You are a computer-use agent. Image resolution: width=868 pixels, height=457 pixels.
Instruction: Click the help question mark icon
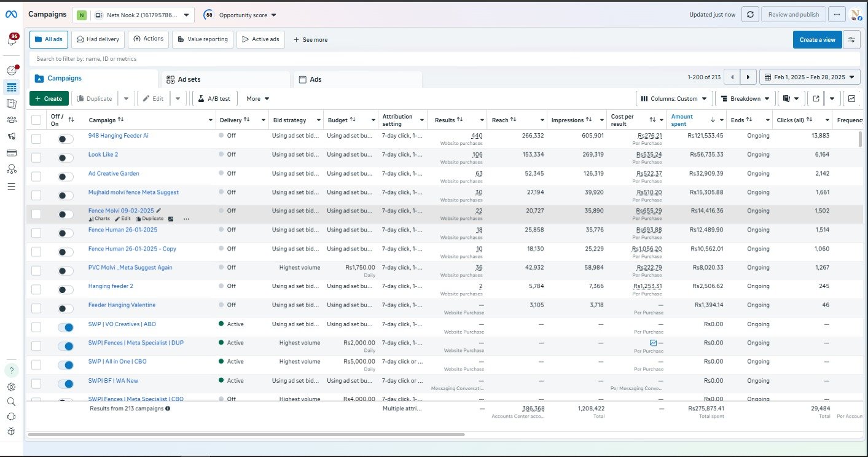[12, 370]
